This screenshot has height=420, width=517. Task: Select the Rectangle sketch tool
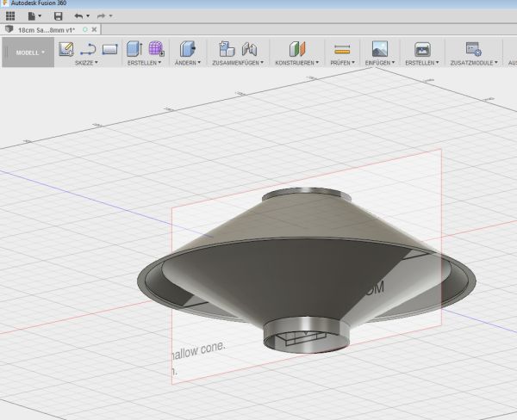click(x=109, y=49)
